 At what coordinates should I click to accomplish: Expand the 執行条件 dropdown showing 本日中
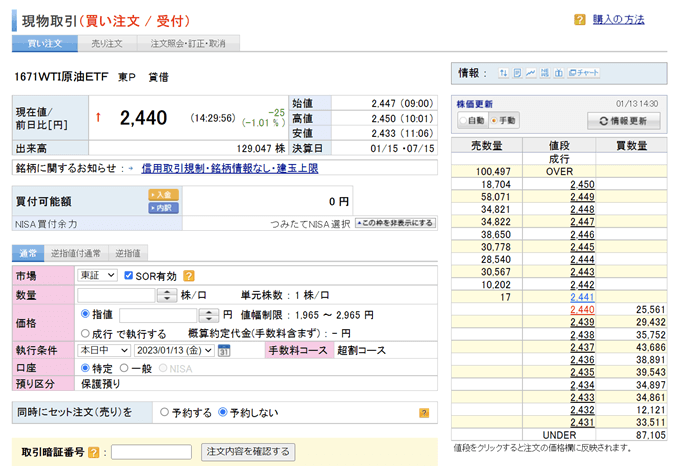click(x=103, y=351)
